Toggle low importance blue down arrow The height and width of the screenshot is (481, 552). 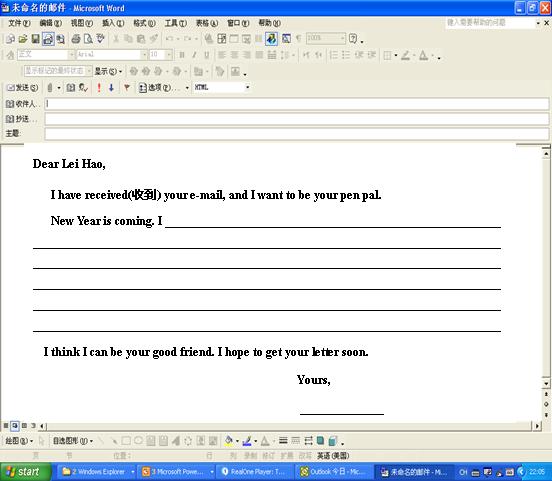111,87
